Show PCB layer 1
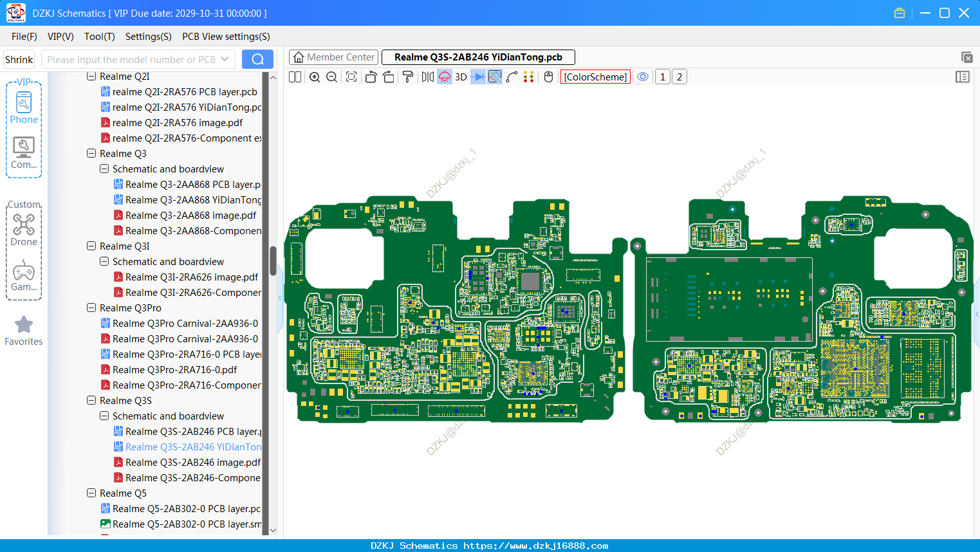The height and width of the screenshot is (552, 980). [x=663, y=77]
